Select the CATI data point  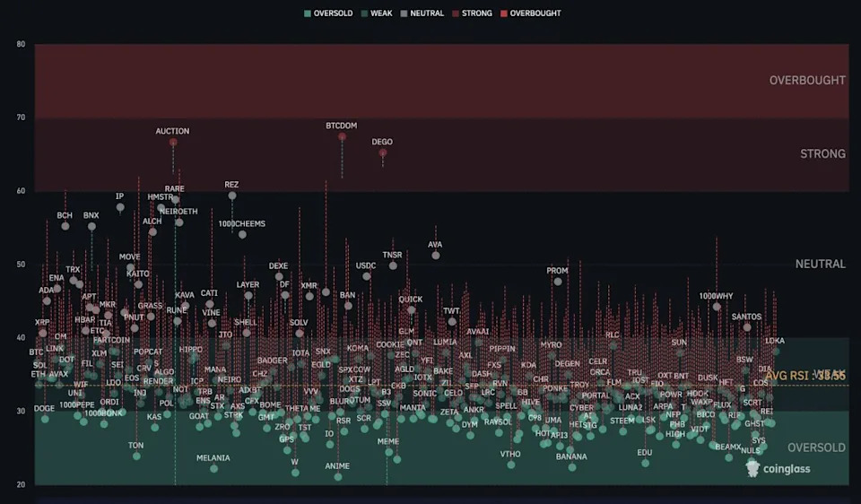click(x=210, y=304)
